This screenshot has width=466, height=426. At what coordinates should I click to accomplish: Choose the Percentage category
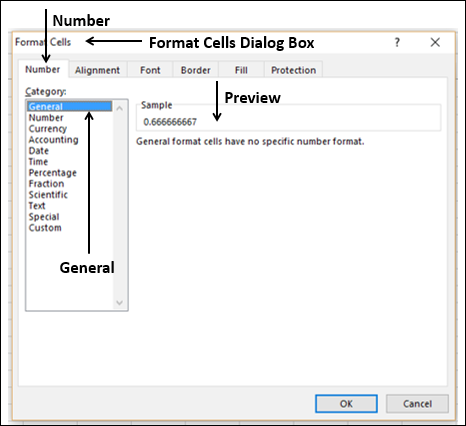[x=52, y=172]
